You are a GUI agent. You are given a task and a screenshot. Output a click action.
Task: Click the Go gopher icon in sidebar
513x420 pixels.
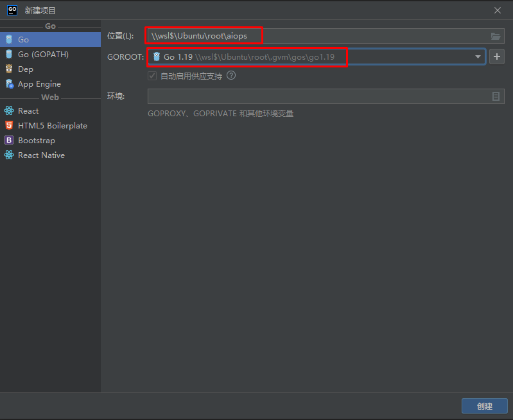click(9, 40)
